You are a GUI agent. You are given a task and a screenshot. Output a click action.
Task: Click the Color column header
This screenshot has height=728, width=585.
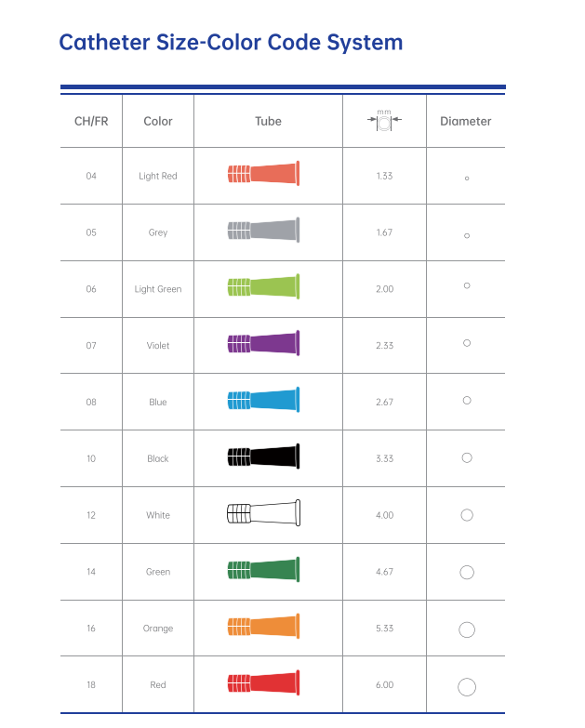(x=158, y=121)
